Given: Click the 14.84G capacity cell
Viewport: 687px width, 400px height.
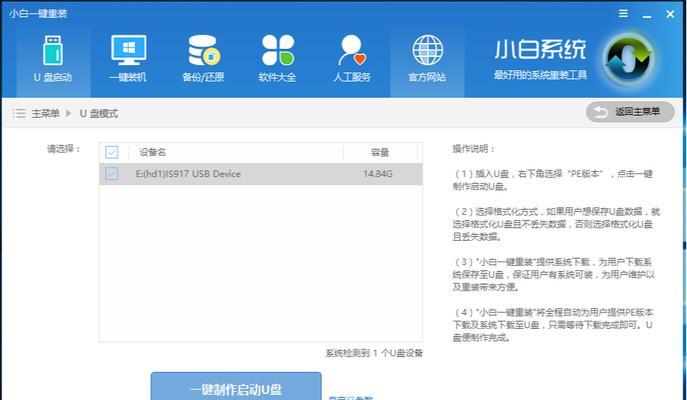Looking at the screenshot, I should (378, 174).
